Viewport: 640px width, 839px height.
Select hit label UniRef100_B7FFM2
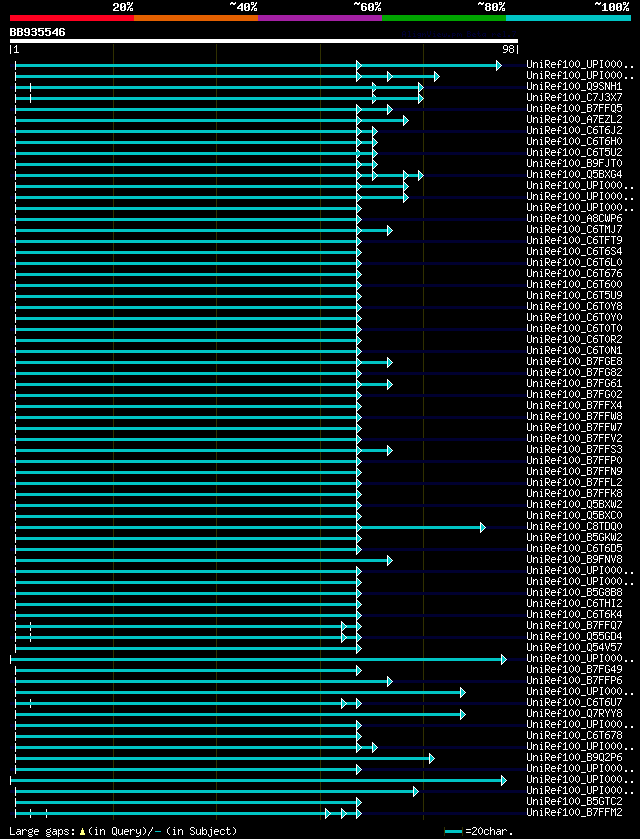click(x=574, y=813)
